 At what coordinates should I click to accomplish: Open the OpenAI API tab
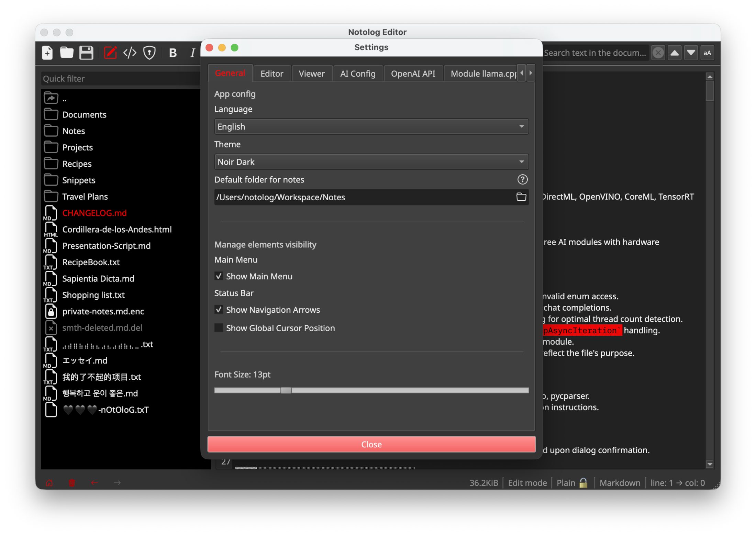click(413, 73)
